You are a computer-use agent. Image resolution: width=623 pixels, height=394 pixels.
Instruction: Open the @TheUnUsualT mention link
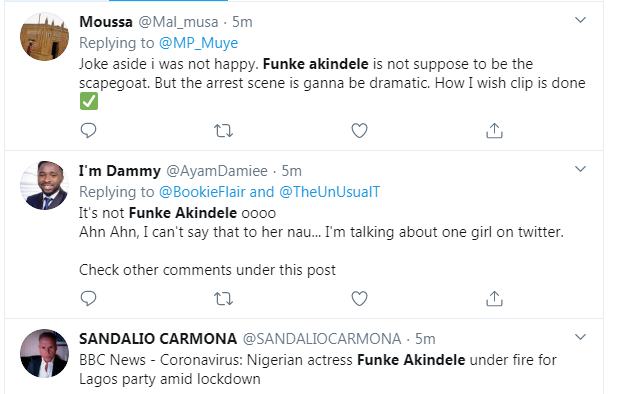tap(329, 192)
